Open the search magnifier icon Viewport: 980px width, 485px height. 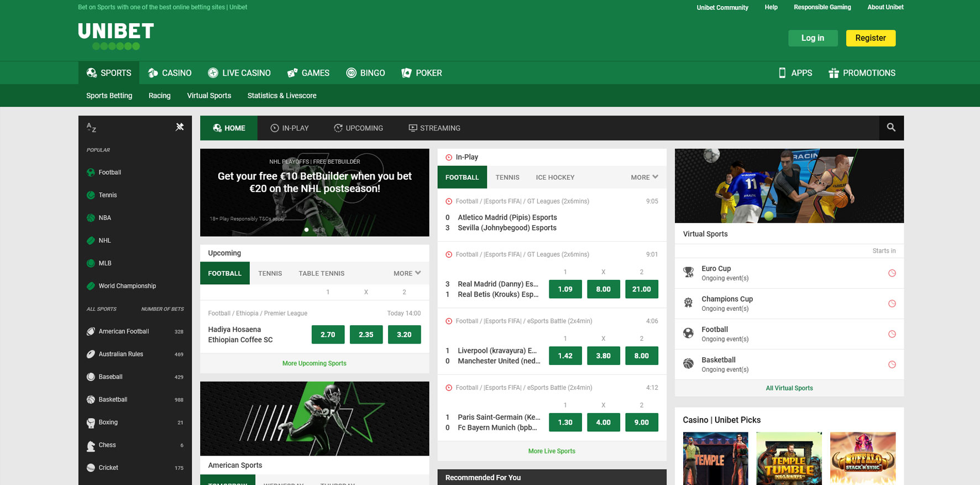[x=891, y=128]
